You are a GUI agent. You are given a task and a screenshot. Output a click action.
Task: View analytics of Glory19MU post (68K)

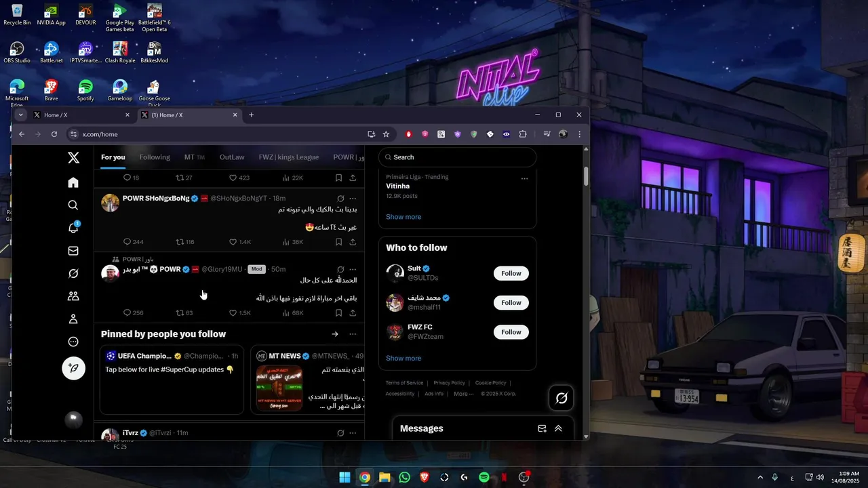pyautogui.click(x=292, y=313)
